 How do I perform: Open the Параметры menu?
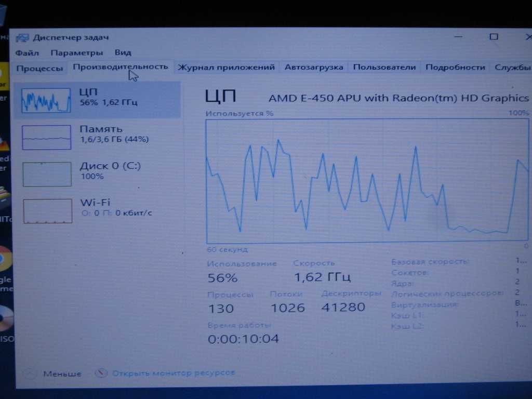tap(77, 53)
